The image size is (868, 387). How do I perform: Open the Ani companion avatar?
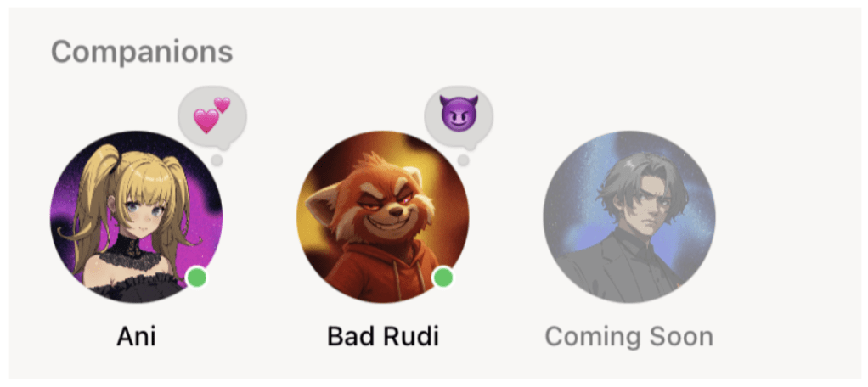tap(136, 216)
